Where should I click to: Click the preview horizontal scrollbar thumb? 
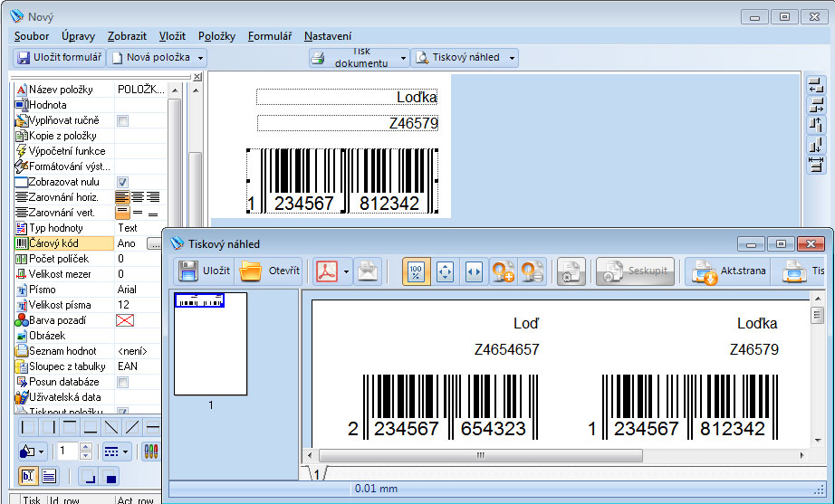coord(480,455)
